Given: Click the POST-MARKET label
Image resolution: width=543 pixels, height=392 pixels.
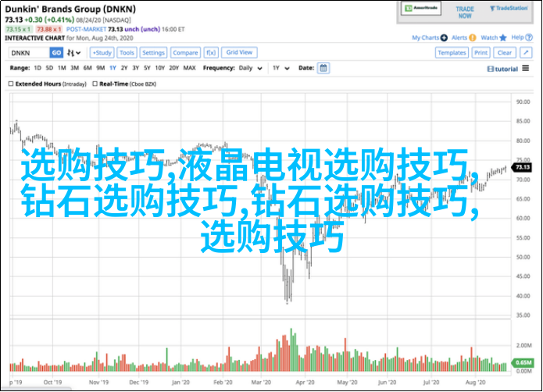Looking at the screenshot, I should pos(86,30).
